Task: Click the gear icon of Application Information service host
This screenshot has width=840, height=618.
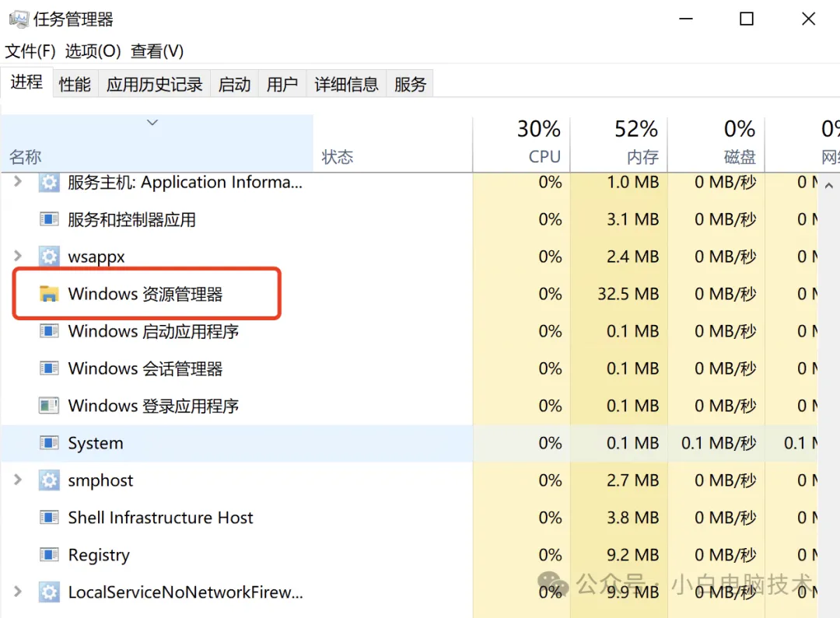Action: point(49,183)
